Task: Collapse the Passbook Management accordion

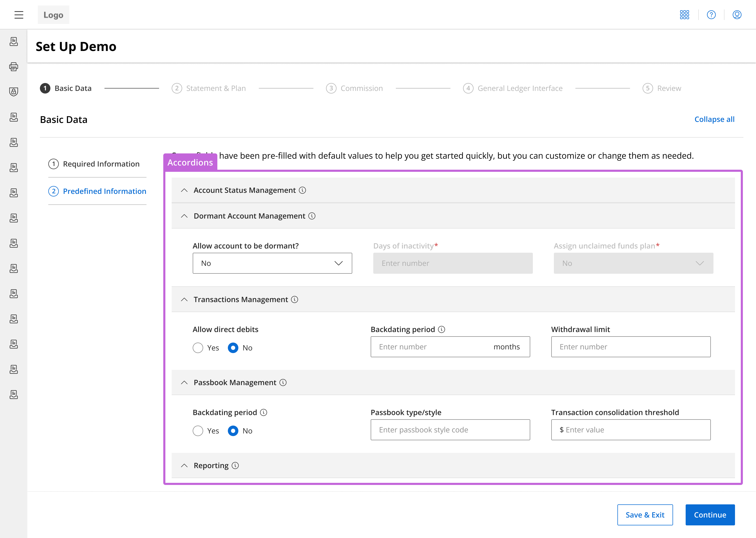Action: click(184, 383)
